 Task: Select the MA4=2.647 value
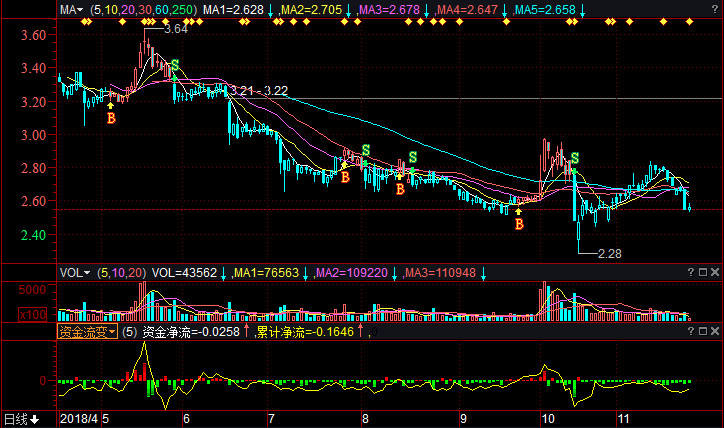pos(467,10)
